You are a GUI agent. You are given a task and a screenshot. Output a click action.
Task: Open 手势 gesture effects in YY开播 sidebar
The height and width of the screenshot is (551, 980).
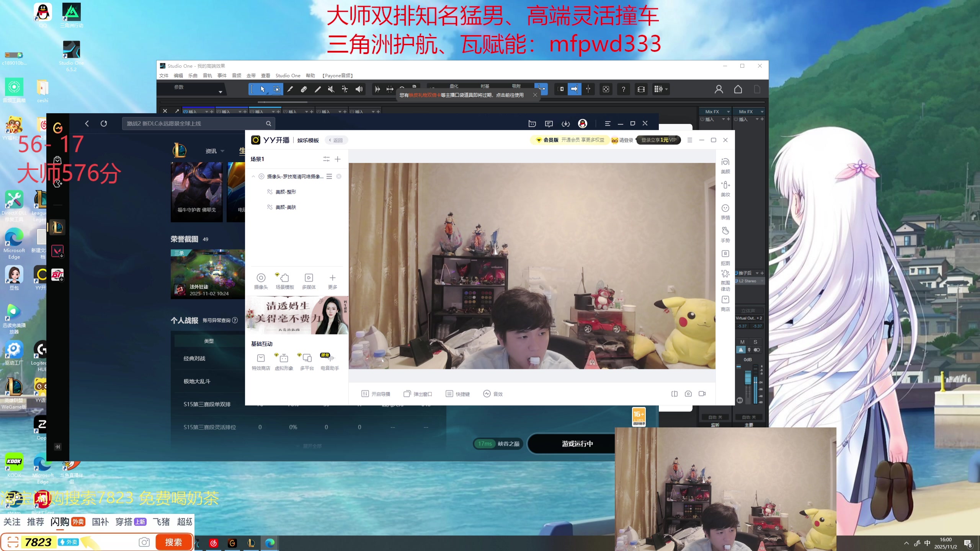point(725,233)
